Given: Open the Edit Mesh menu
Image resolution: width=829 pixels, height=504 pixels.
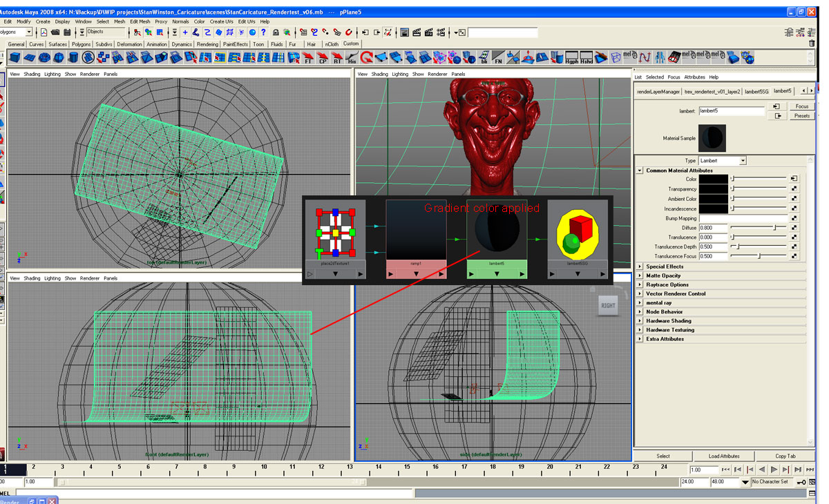Looking at the screenshot, I should pos(140,21).
